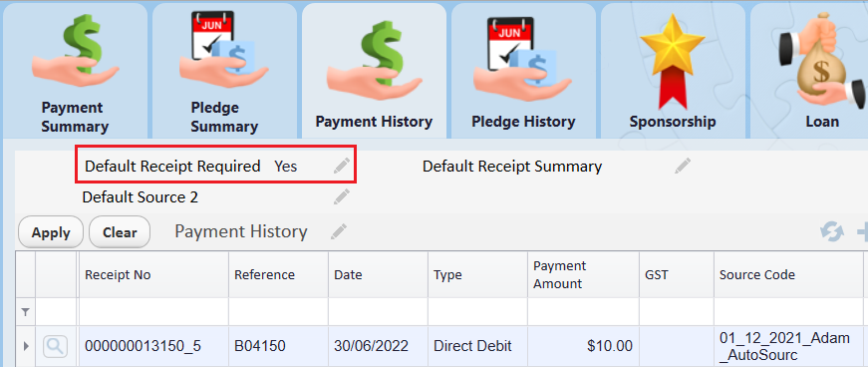This screenshot has width=868, height=367.
Task: View details via magnifier icon in first row
Action: point(56,346)
